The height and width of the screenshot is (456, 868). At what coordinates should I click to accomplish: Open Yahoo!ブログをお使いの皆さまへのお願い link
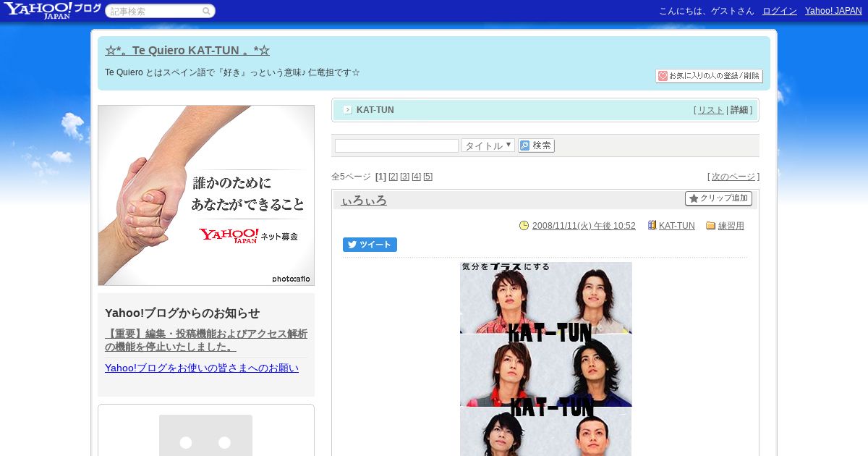click(202, 368)
